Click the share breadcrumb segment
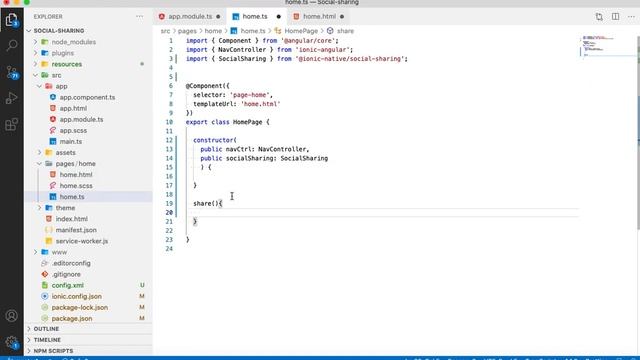 (x=345, y=31)
